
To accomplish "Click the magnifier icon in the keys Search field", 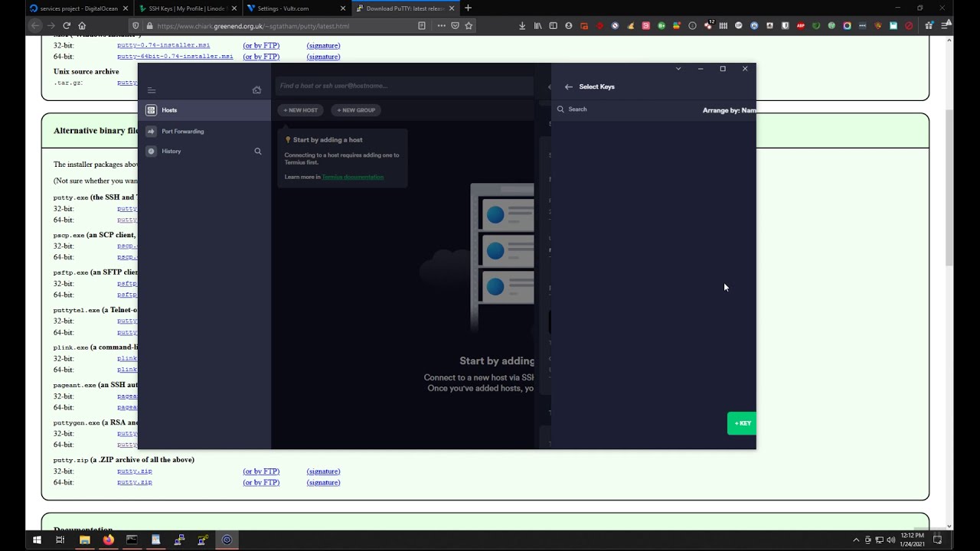I will [x=560, y=109].
